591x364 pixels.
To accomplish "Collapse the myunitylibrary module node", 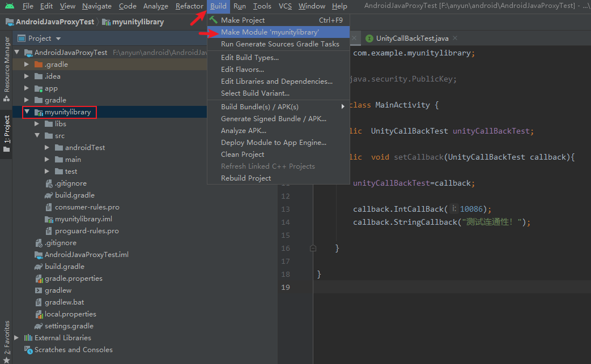I will coord(27,112).
